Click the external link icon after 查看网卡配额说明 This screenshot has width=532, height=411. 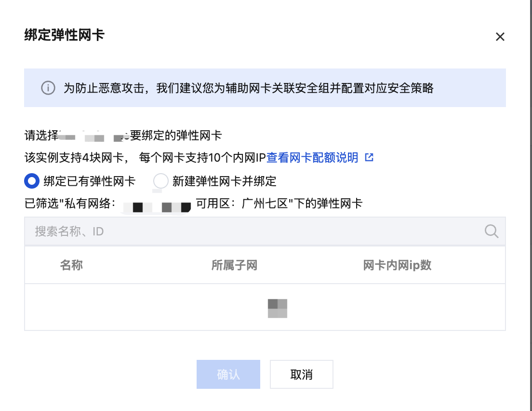(369, 157)
